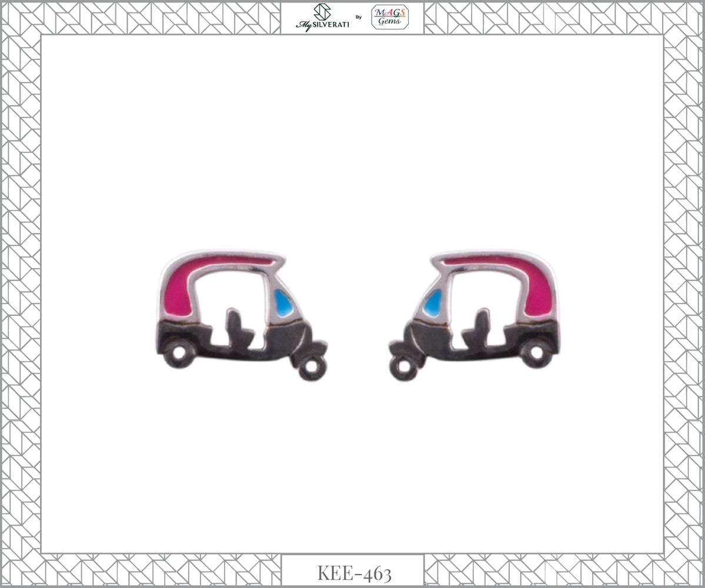Select the right auto-rickshaw earring image
705x588 pixels.
(475, 315)
